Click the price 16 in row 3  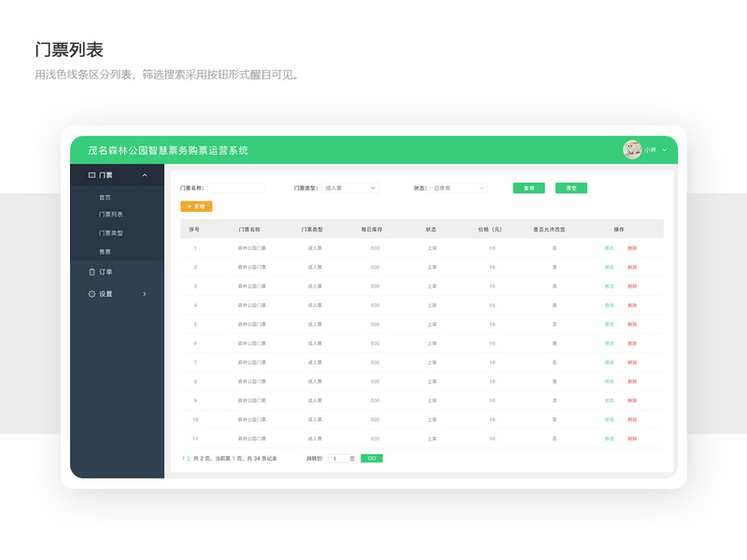pos(492,287)
